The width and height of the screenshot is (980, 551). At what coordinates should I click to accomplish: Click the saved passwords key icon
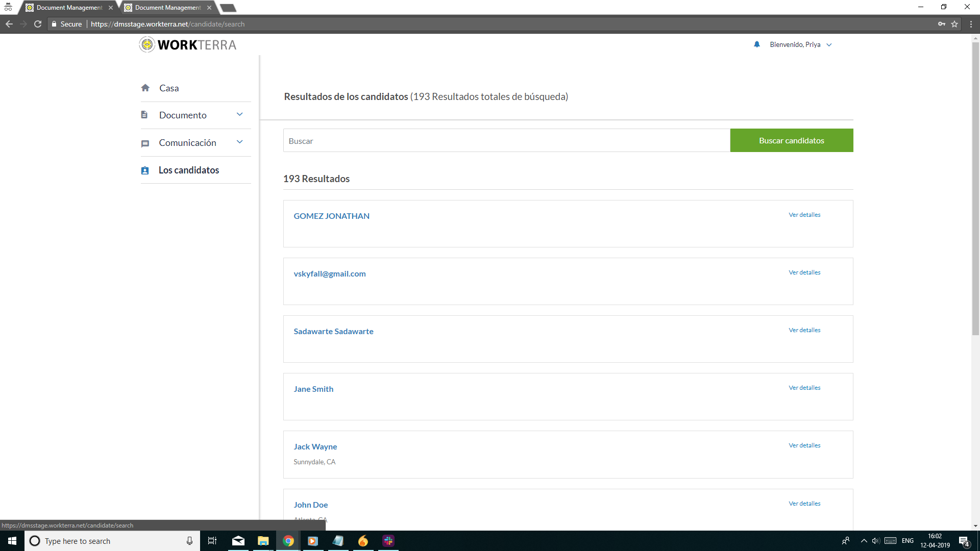[x=942, y=23]
